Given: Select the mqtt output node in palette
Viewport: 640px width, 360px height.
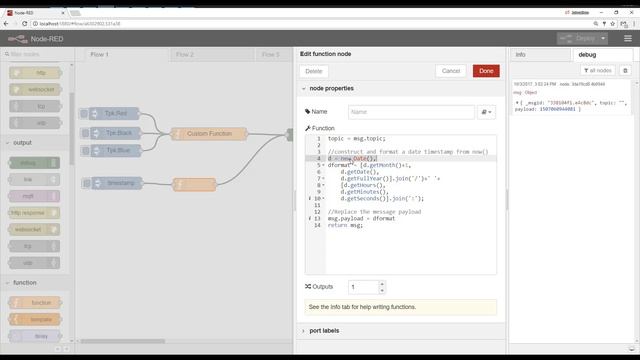Looking at the screenshot, I should 34,196.
